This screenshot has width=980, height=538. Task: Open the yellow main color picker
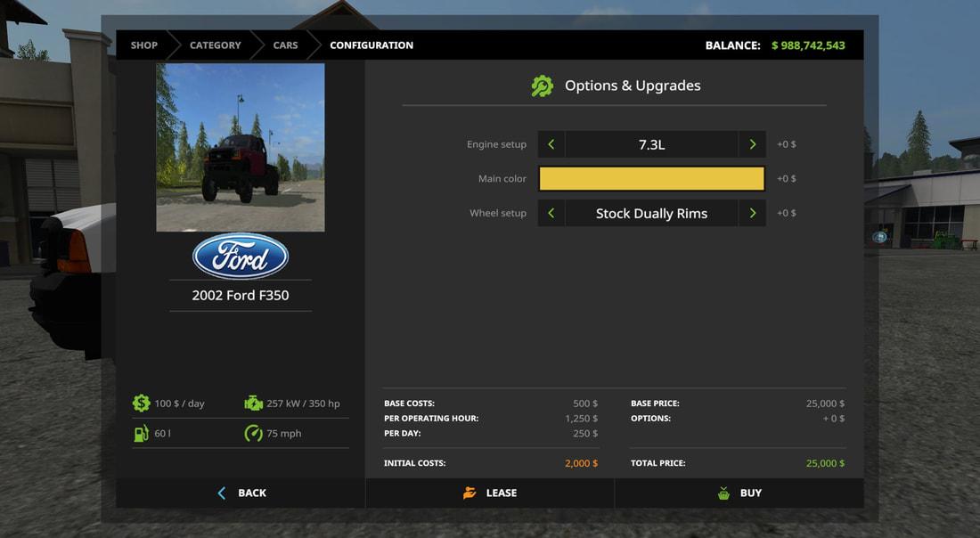coord(651,179)
